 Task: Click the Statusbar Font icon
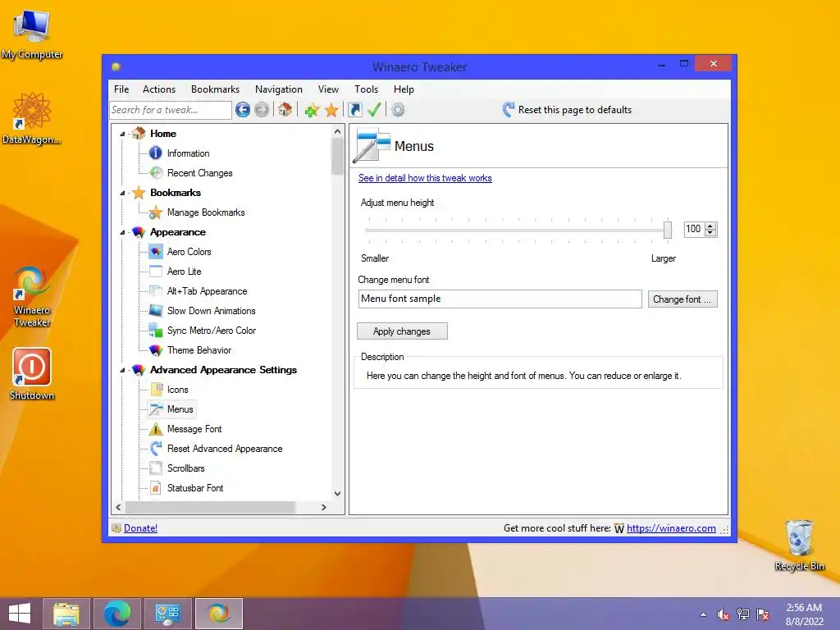tap(156, 488)
